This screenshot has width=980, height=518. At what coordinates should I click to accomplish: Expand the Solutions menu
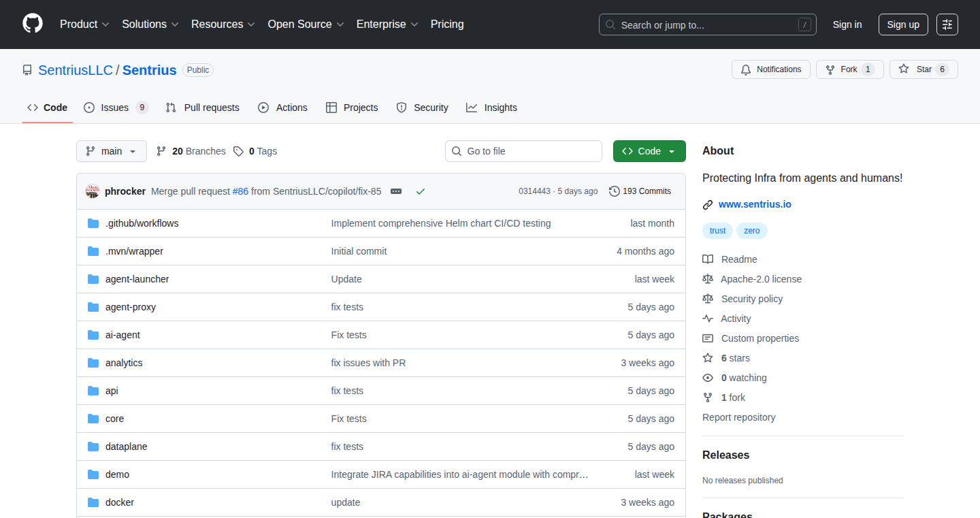click(x=150, y=25)
